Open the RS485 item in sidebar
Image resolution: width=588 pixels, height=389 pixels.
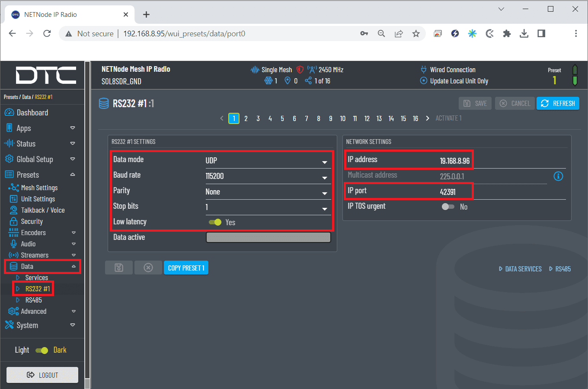tap(33, 300)
